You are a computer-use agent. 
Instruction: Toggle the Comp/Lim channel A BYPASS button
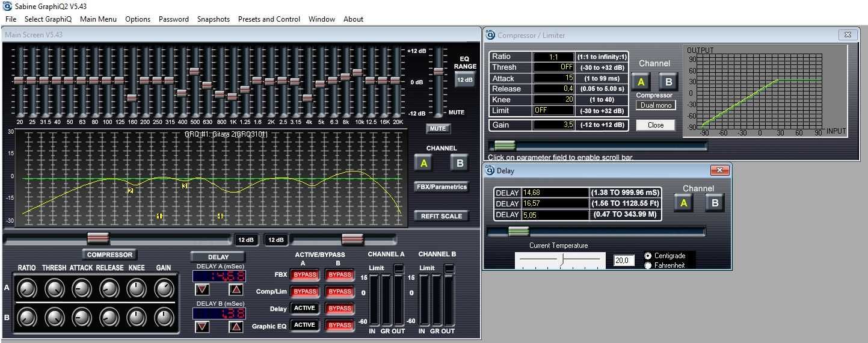pos(306,291)
